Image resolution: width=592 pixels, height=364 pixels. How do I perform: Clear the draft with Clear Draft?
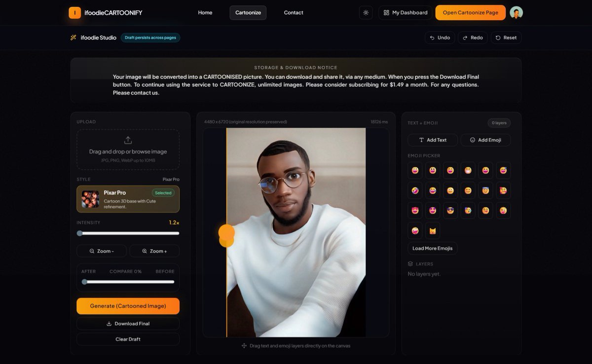click(x=128, y=339)
